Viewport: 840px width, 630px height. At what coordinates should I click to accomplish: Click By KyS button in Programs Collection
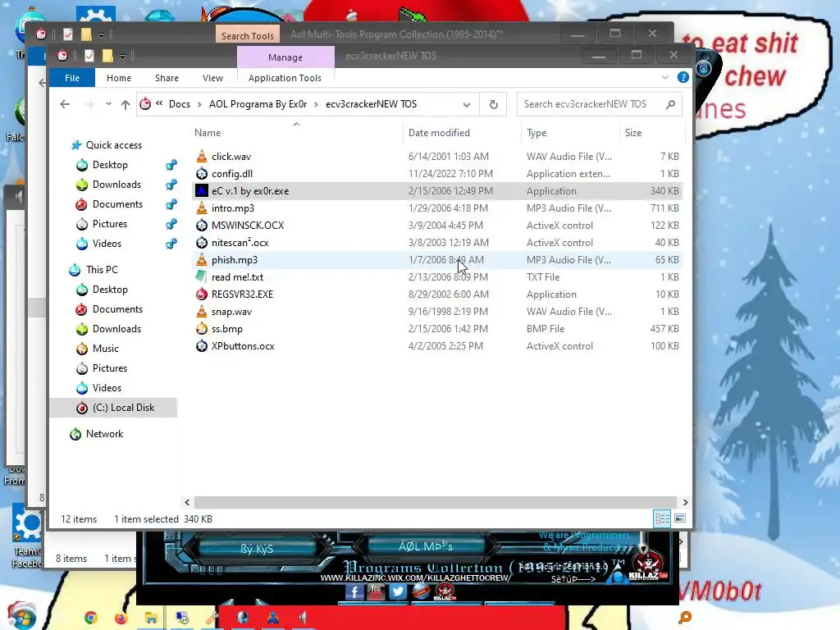(x=257, y=549)
